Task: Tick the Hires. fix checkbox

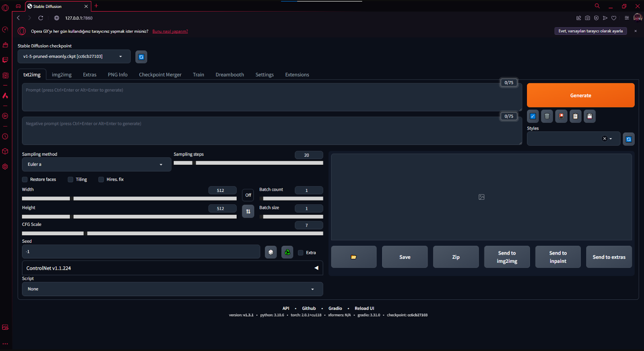Action: point(101,179)
